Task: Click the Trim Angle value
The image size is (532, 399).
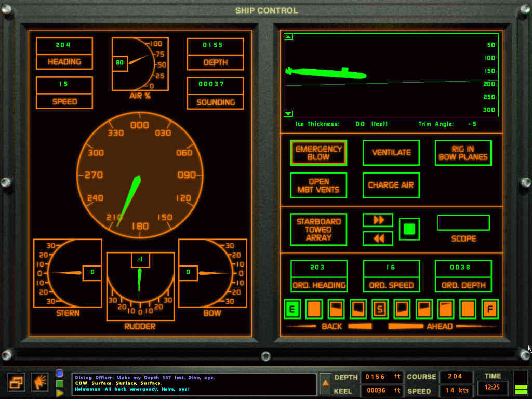Action: [472, 124]
